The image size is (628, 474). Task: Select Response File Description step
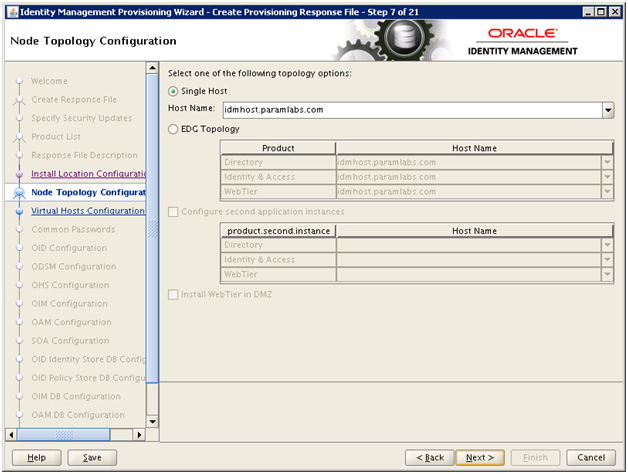[x=85, y=155]
